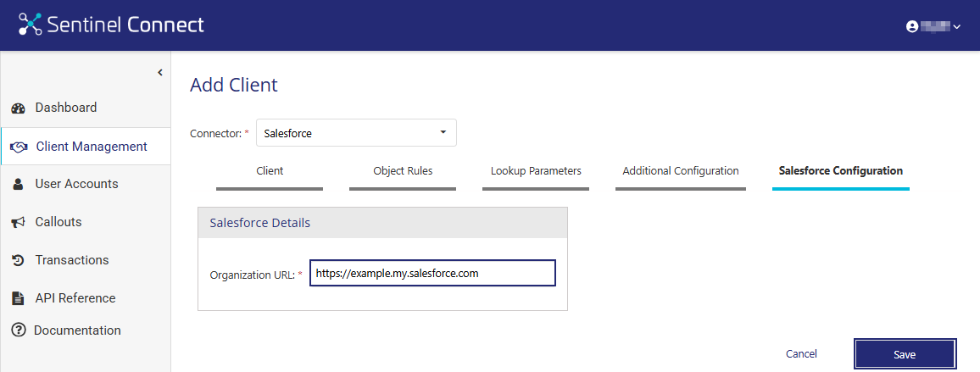This screenshot has width=980, height=372.
Task: Click the Callouts megaphone icon
Action: 18,222
